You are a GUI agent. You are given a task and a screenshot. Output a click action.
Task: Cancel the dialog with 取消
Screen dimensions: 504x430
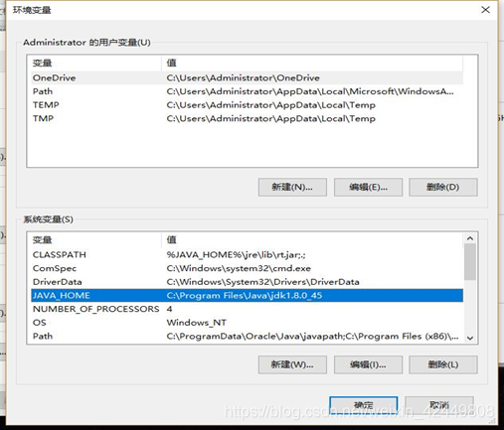(x=439, y=405)
